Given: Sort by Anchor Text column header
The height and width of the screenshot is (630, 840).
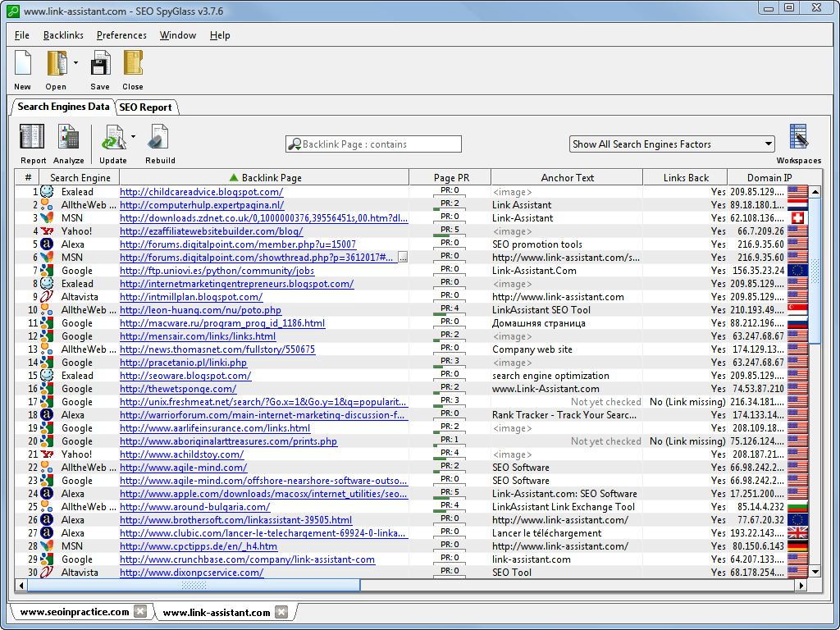Looking at the screenshot, I should (568, 178).
